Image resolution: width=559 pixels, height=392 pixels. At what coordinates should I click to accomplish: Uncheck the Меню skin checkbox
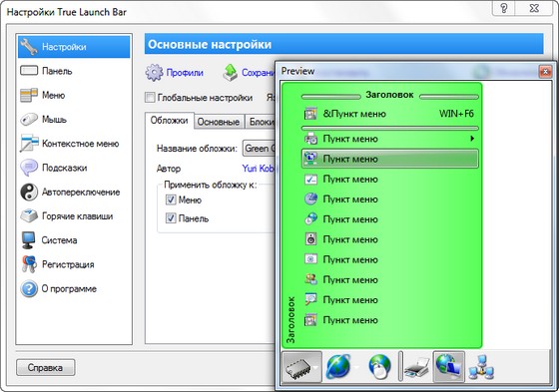coord(171,199)
